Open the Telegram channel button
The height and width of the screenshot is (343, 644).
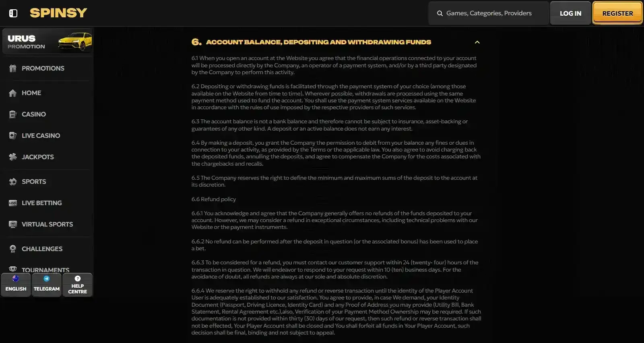click(x=47, y=285)
